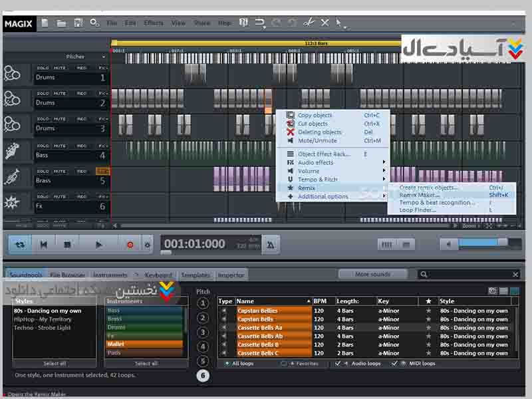Toggle the loop playback button
Screen dimensions: 532x399
(20, 245)
